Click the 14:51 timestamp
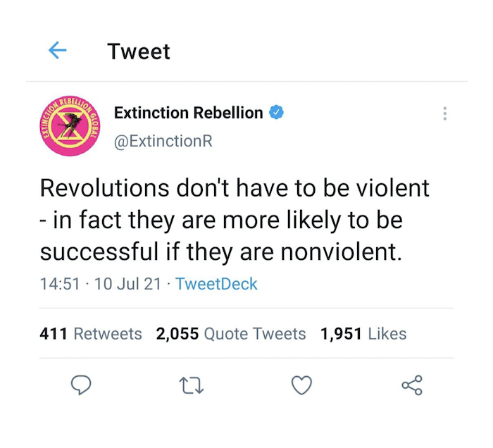Image resolution: width=493 pixels, height=448 pixels. coord(60,284)
